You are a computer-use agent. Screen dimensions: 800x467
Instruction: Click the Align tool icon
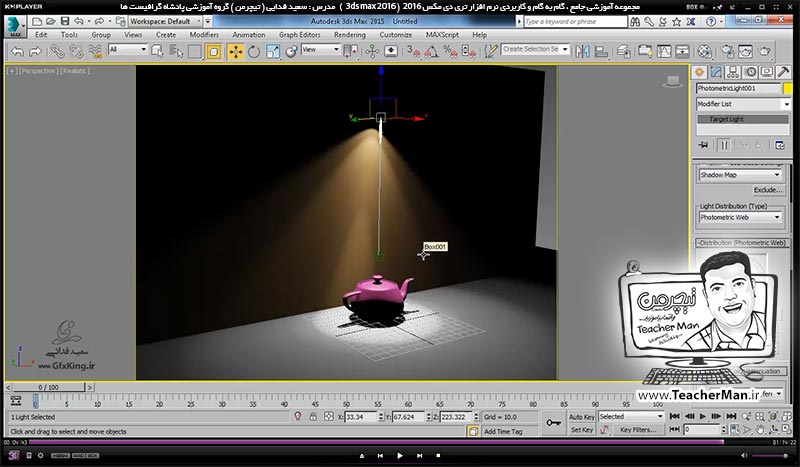[x=602, y=51]
